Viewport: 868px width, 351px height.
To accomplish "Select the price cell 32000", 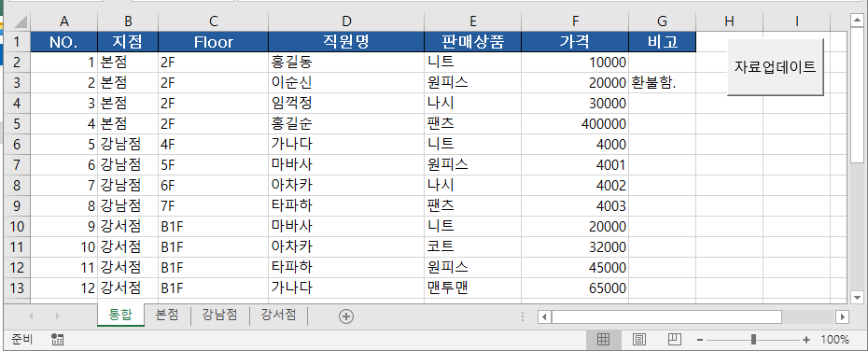I will (x=575, y=247).
